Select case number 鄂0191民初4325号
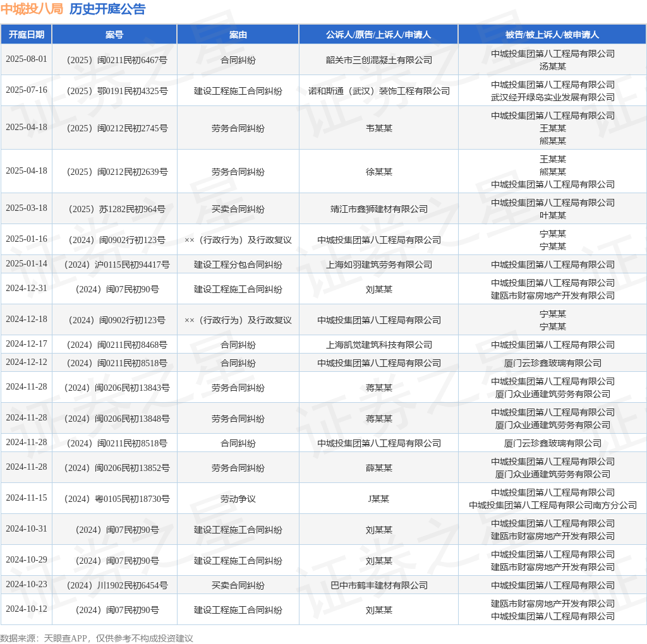The image size is (647, 644). [117, 91]
